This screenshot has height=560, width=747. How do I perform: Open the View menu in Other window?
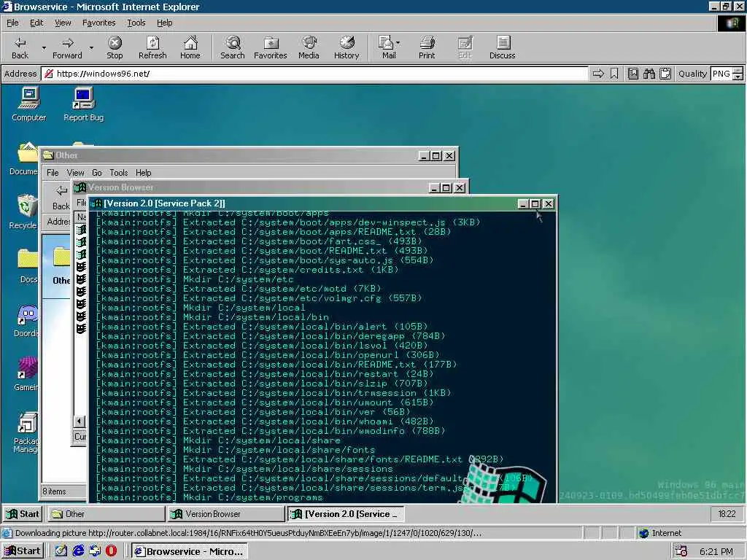75,172
